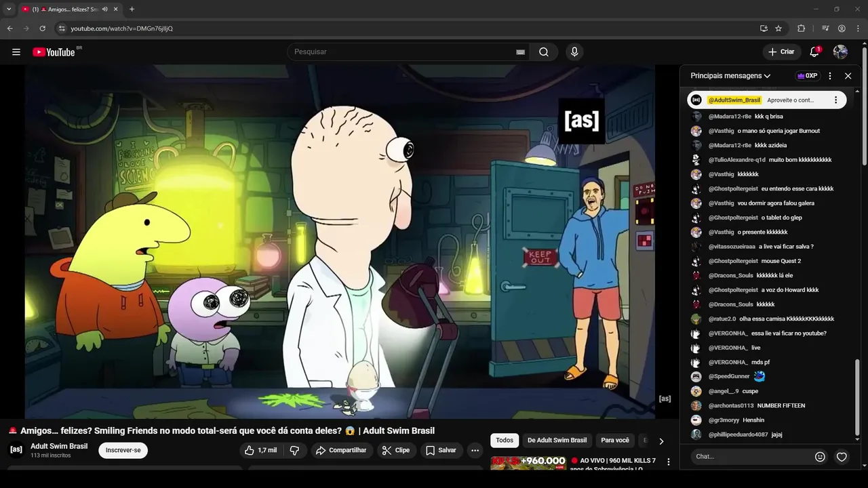Click the search magnifier button
Image resolution: width=868 pixels, height=488 pixels.
click(x=544, y=52)
